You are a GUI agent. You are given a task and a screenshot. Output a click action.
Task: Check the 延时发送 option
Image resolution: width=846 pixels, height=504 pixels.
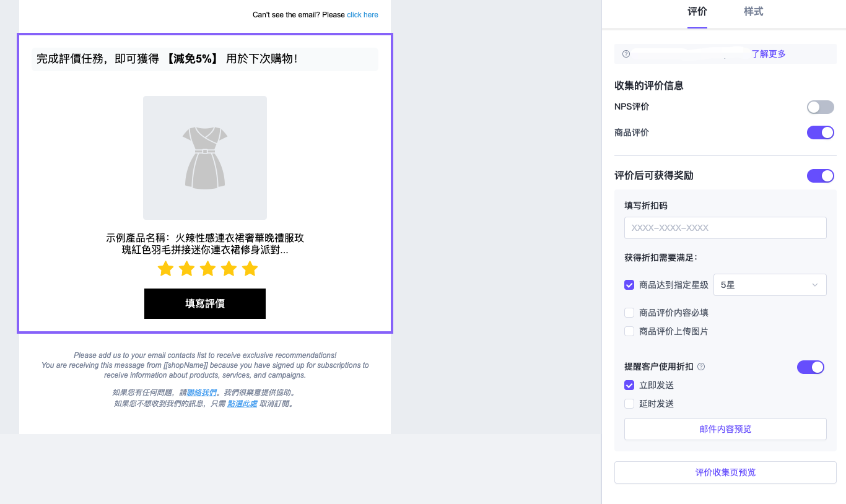coord(629,404)
